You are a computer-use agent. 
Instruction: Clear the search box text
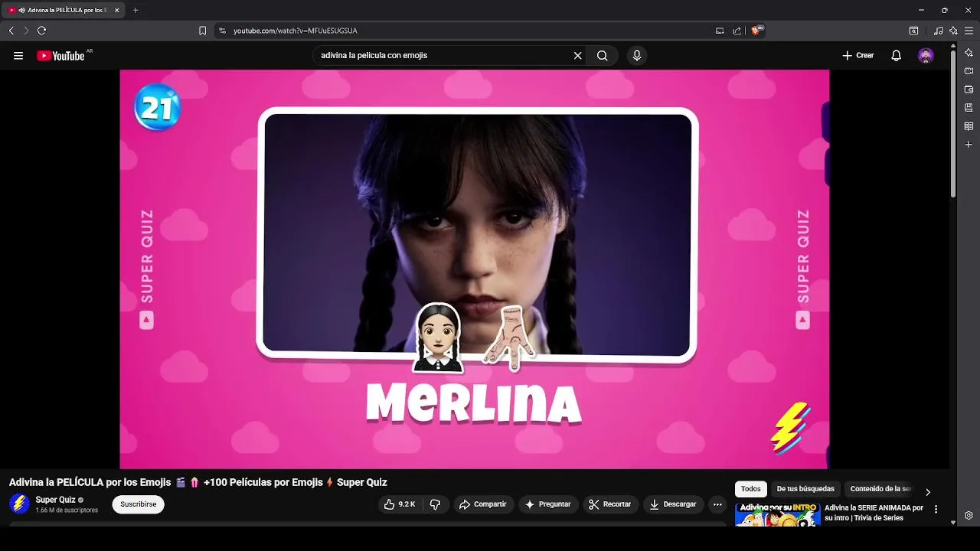pos(578,56)
